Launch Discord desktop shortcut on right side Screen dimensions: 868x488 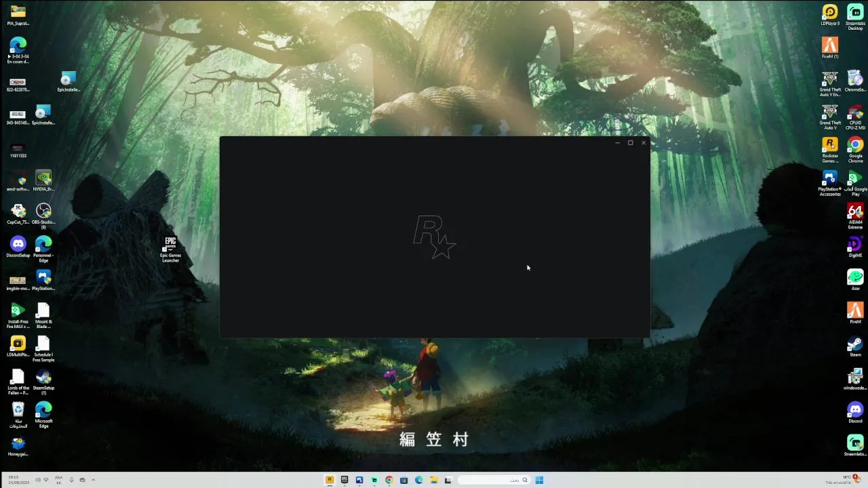[855, 412]
